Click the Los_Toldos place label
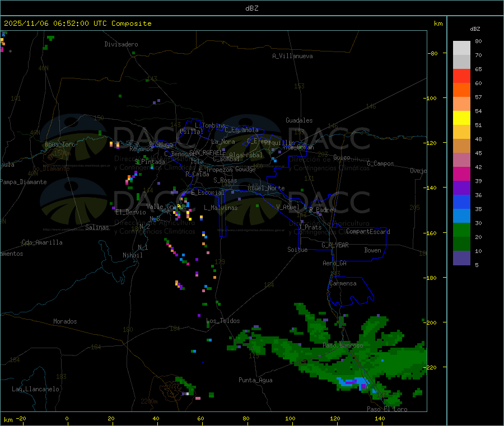The image size is (504, 426). point(223,321)
